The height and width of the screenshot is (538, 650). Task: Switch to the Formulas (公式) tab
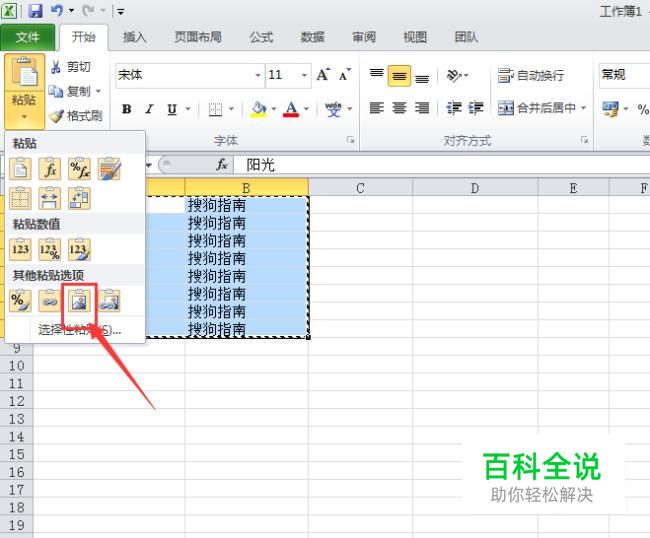coord(261,37)
